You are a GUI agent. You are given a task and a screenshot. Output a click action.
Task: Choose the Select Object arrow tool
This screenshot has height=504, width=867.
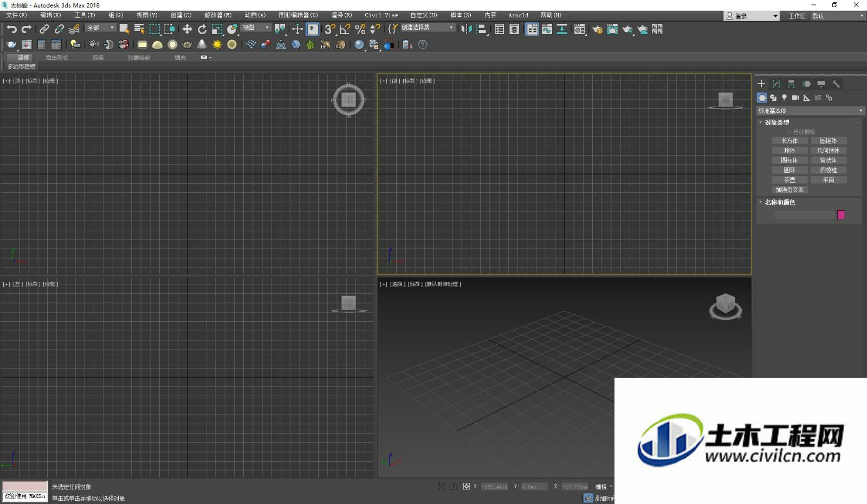coord(124,29)
